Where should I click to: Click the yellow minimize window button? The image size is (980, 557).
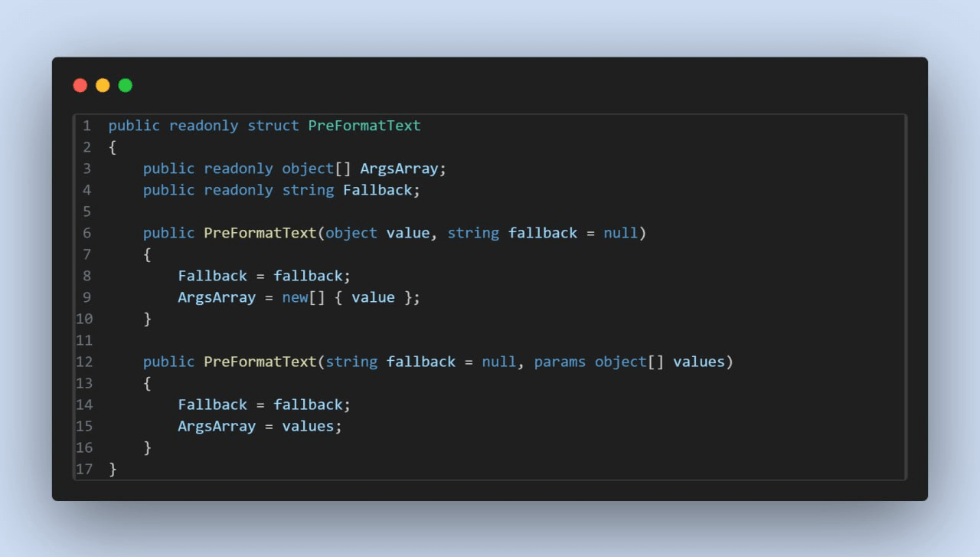(x=103, y=85)
